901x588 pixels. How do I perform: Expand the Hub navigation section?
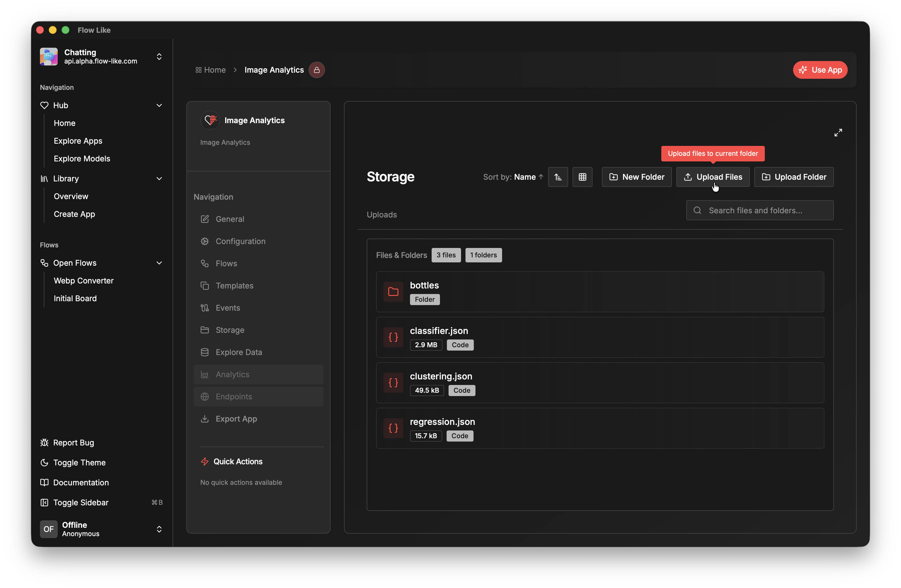(159, 105)
